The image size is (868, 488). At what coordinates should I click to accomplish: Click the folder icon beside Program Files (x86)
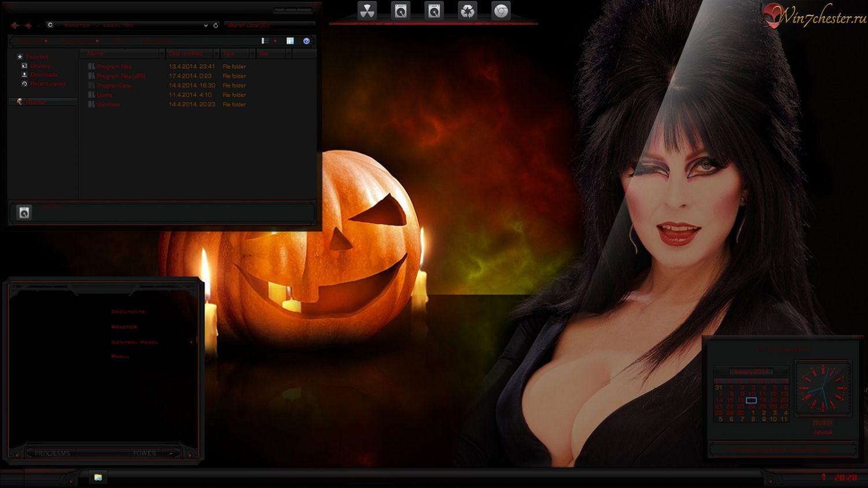[91, 76]
